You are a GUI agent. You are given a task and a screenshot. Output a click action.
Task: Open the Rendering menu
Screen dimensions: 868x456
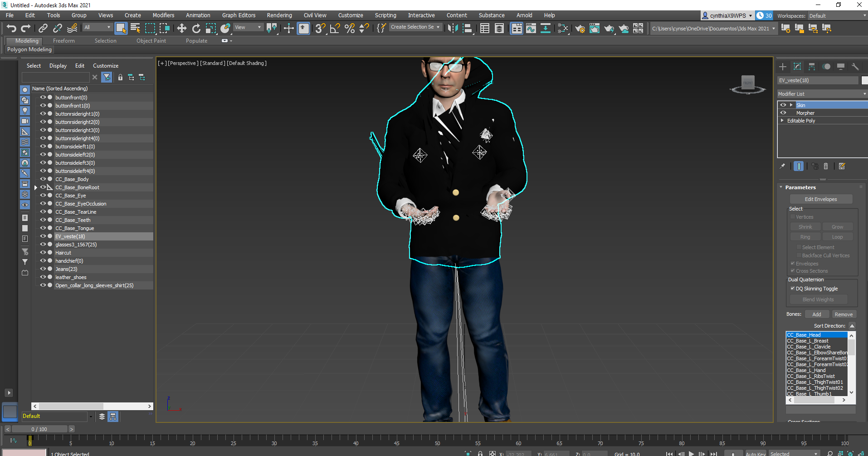pos(279,15)
